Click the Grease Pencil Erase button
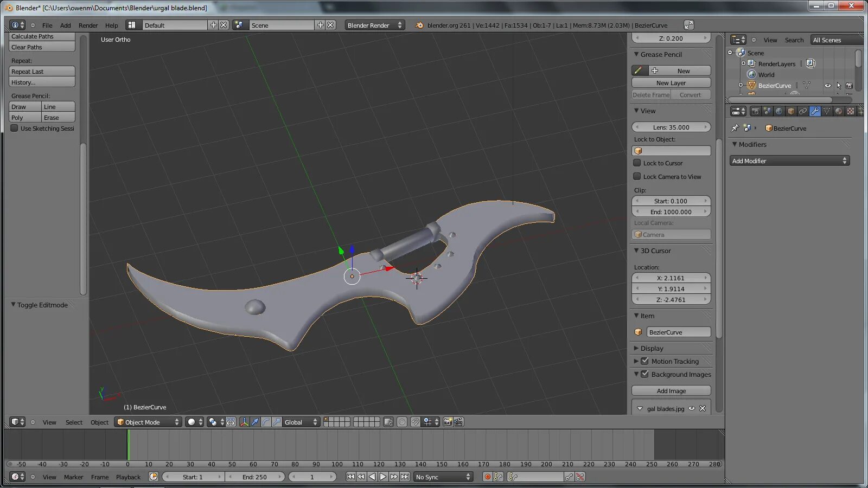This screenshot has height=488, width=868. [x=59, y=117]
